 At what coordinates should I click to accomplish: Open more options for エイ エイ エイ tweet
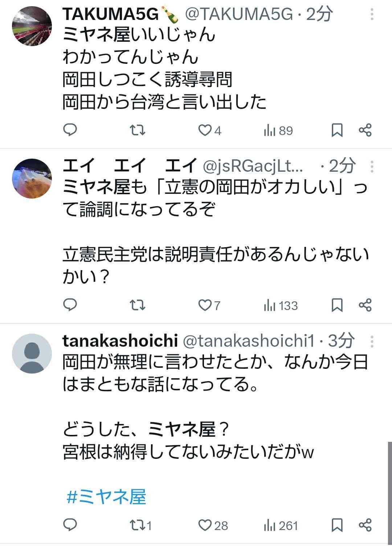point(372,166)
